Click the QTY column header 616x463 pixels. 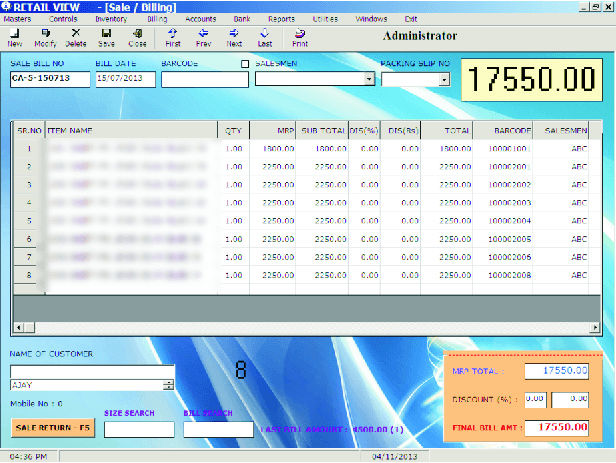click(233, 130)
